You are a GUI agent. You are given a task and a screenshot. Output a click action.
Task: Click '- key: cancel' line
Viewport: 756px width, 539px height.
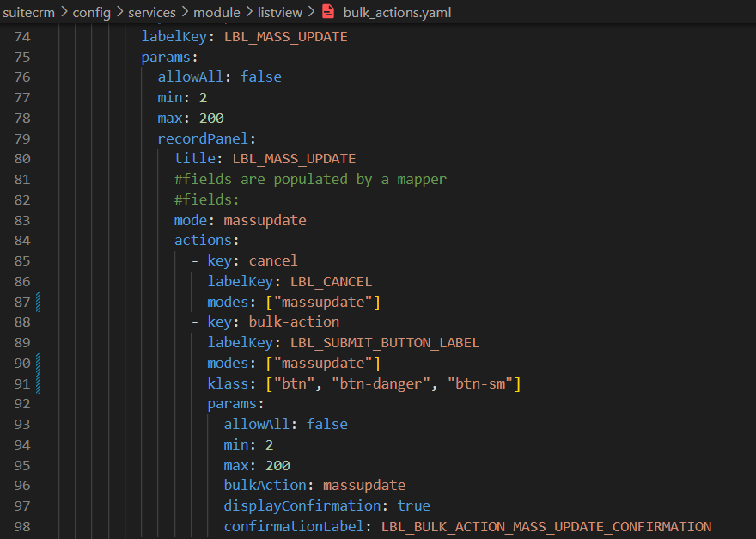[x=245, y=261]
